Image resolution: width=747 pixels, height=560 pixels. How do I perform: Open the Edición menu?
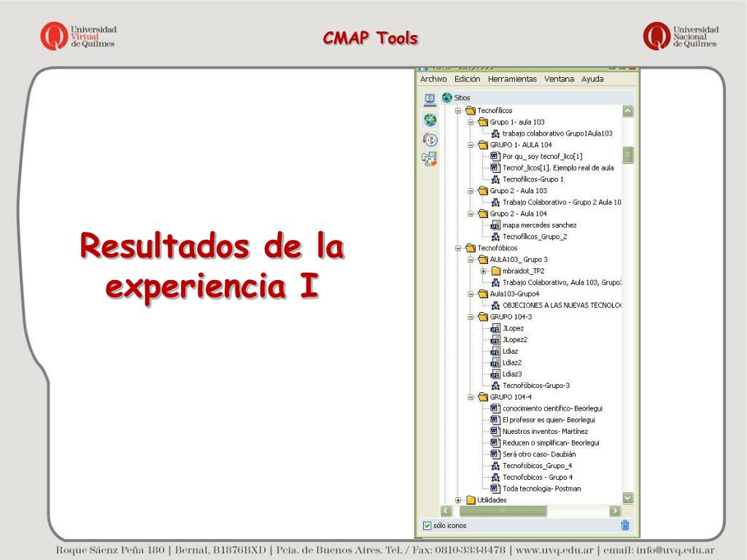tap(467, 79)
